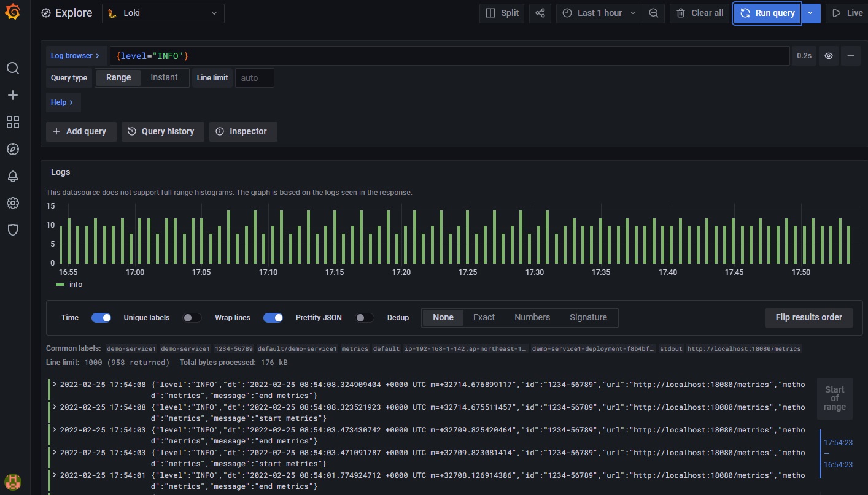The width and height of the screenshot is (868, 495).
Task: Click the Split button
Action: pyautogui.click(x=502, y=13)
